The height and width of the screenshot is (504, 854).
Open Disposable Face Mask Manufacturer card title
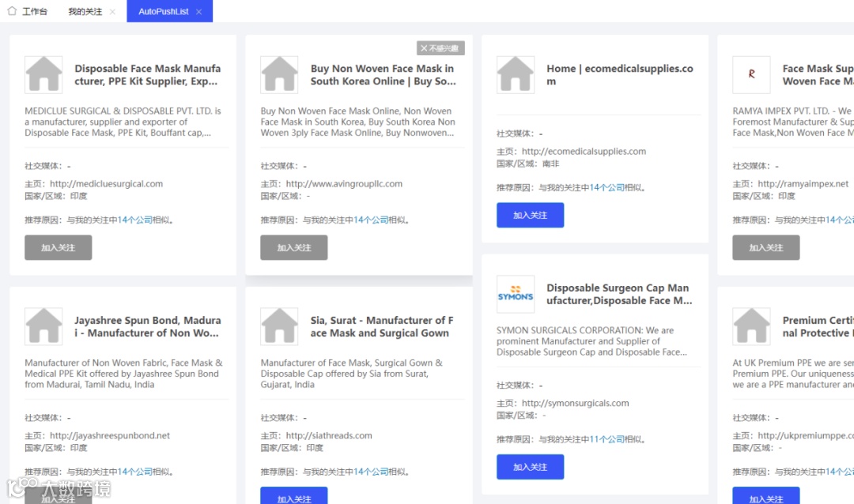148,74
